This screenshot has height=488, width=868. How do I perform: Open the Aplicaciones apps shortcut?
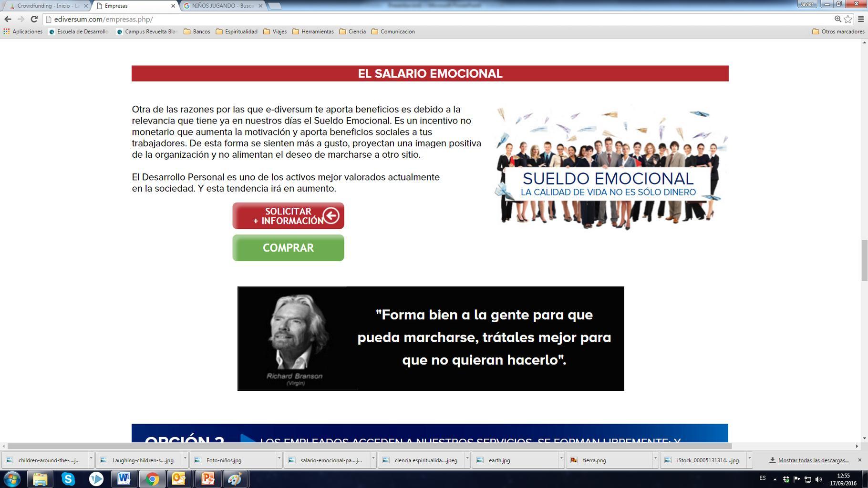point(23,31)
